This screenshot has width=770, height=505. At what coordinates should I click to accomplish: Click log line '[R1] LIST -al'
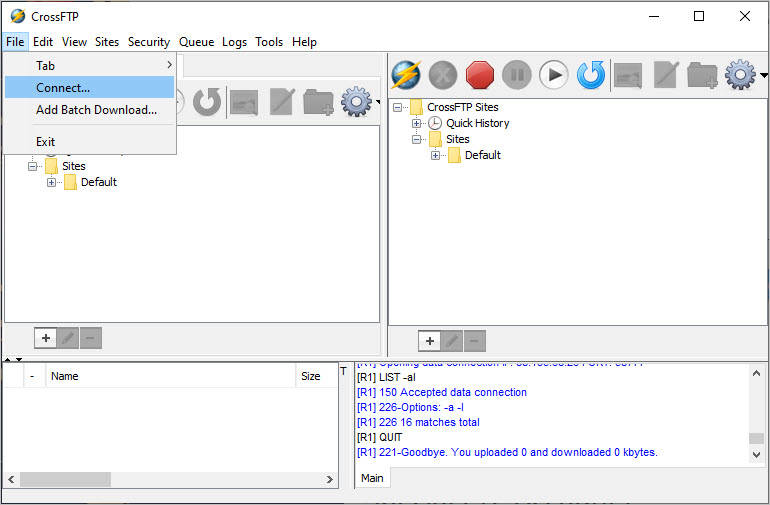(x=386, y=377)
